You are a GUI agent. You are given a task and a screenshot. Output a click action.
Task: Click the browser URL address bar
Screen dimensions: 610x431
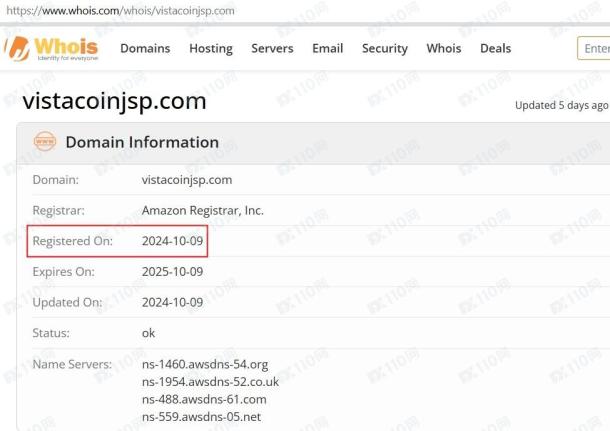(x=121, y=11)
